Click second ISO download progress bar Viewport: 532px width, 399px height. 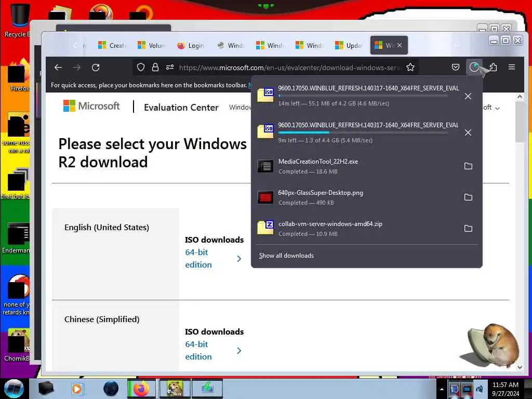point(363,132)
